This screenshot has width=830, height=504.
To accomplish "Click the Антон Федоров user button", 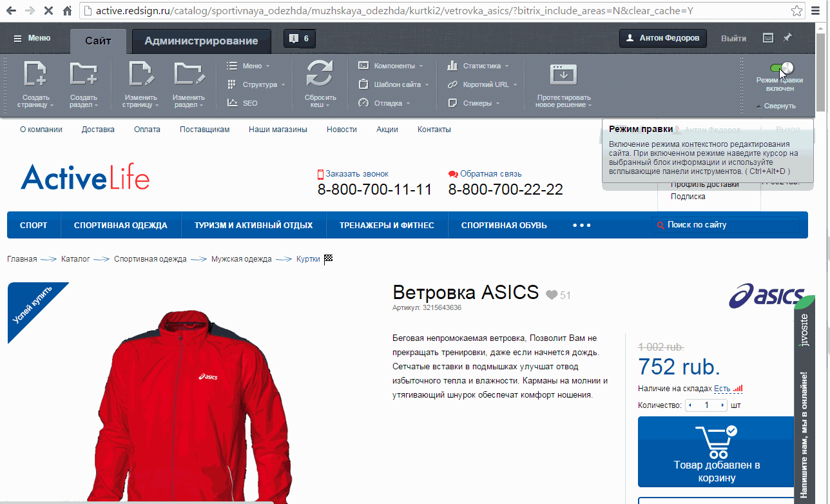I will [663, 38].
